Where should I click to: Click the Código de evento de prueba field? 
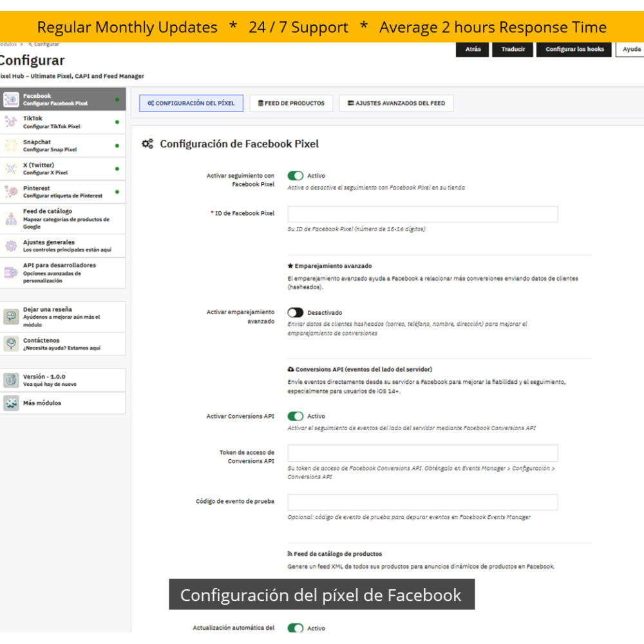pos(422,502)
